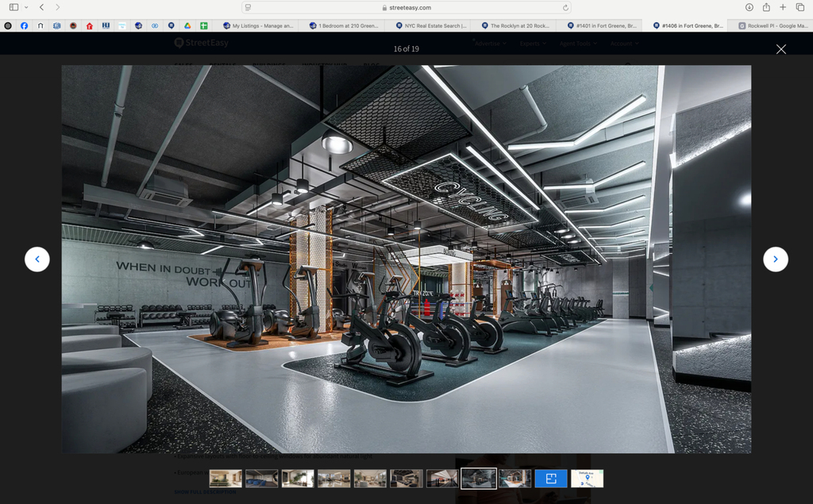Show the tab overview

(x=800, y=7)
